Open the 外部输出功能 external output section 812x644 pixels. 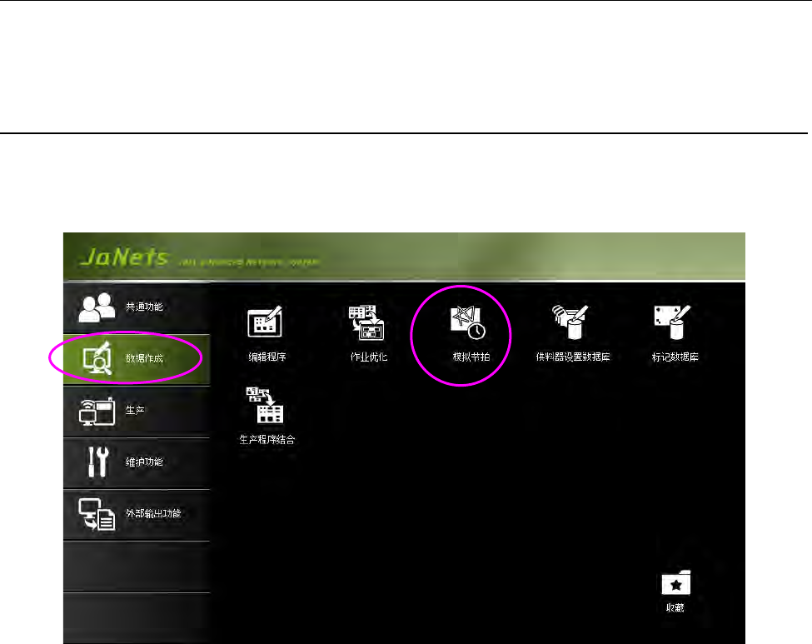click(137, 515)
